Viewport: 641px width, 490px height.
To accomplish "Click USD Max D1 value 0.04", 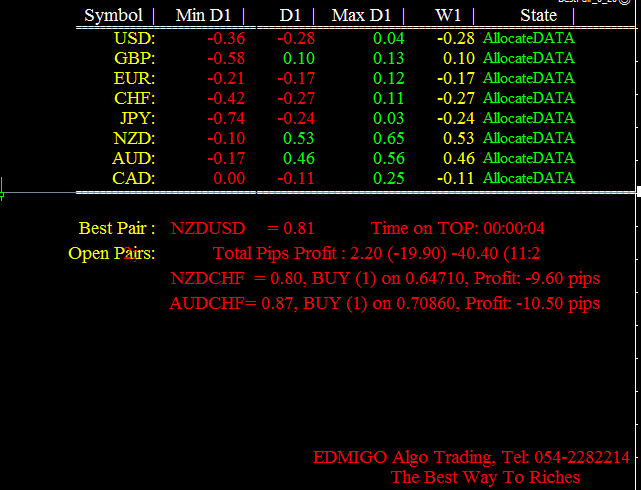I will (x=389, y=38).
